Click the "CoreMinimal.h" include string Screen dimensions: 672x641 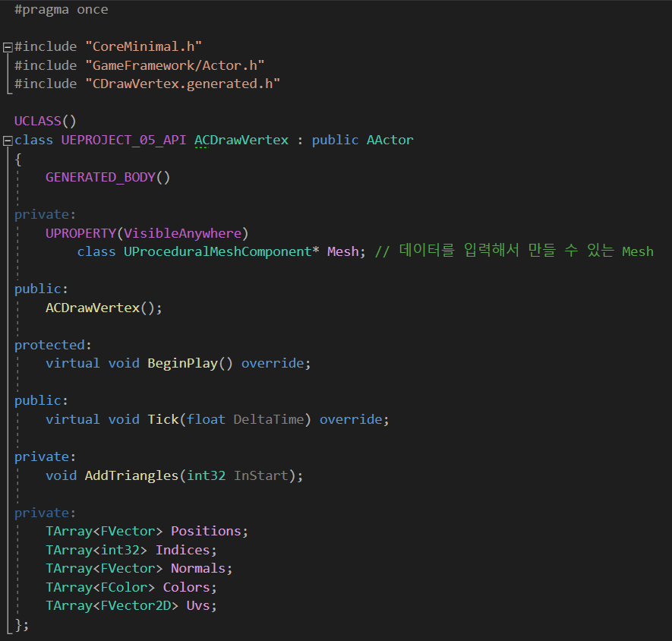(144, 46)
